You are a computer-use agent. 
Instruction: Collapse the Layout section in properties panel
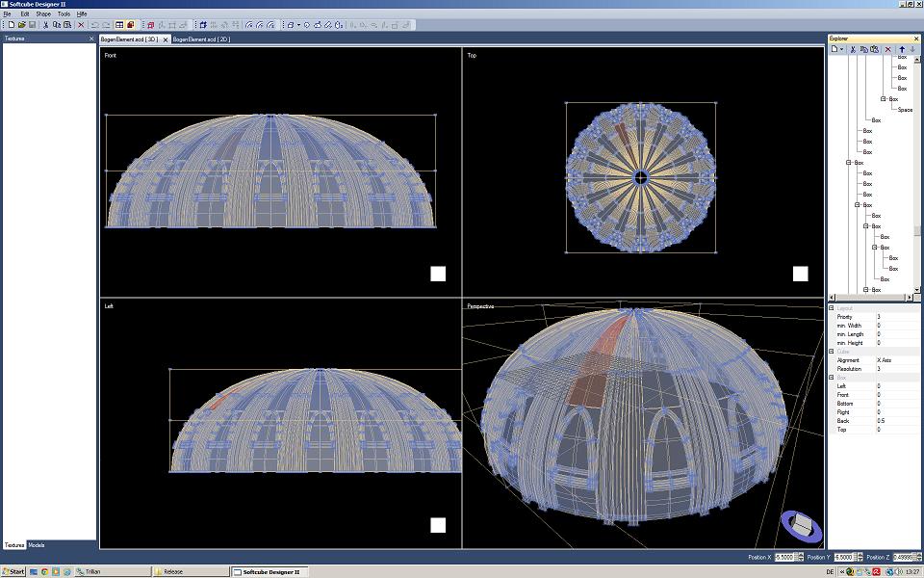pyautogui.click(x=832, y=308)
